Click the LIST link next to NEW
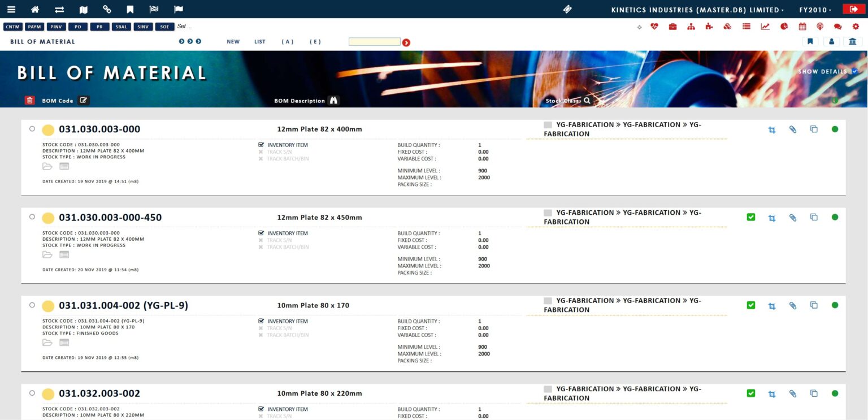Image resolution: width=868 pixels, height=420 pixels. [x=259, y=41]
